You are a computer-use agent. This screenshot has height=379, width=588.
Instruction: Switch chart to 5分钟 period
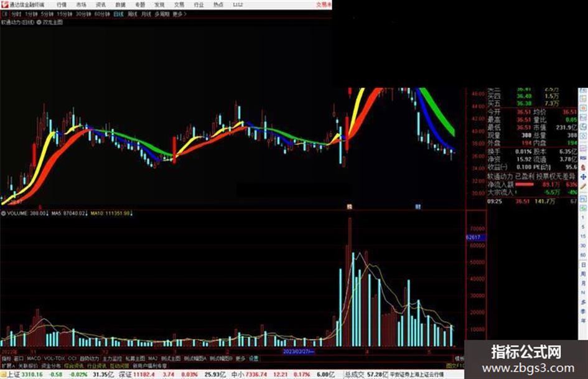click(x=47, y=14)
